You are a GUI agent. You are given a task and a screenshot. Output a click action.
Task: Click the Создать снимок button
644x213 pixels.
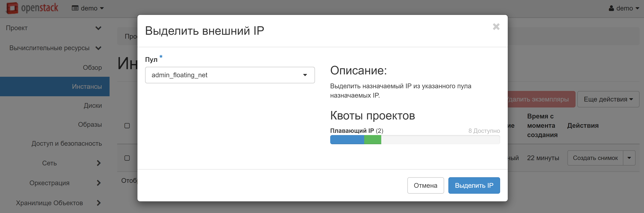(595, 158)
